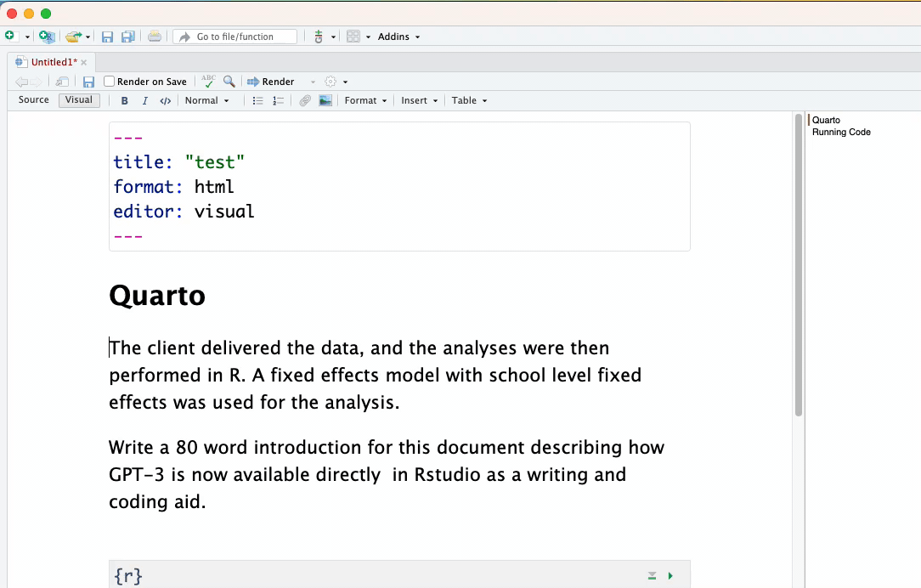Insert an image
The width and height of the screenshot is (921, 588).
coord(325,100)
